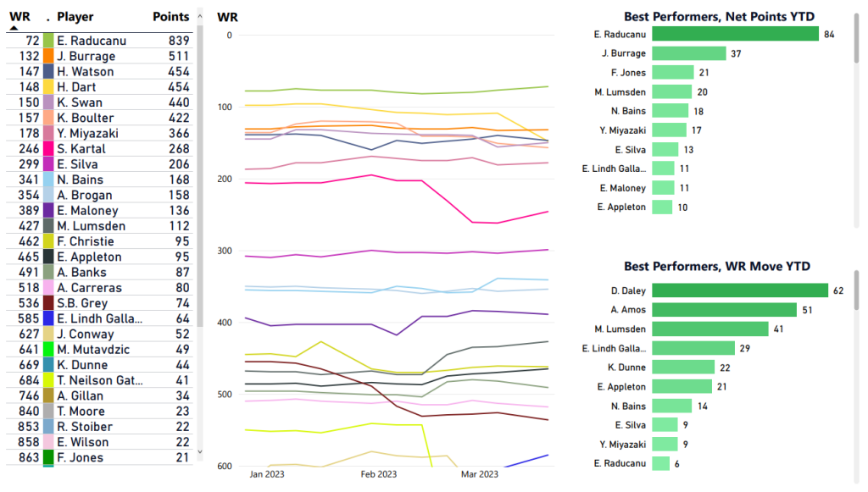Click the WR column header in table

pyautogui.click(x=19, y=17)
